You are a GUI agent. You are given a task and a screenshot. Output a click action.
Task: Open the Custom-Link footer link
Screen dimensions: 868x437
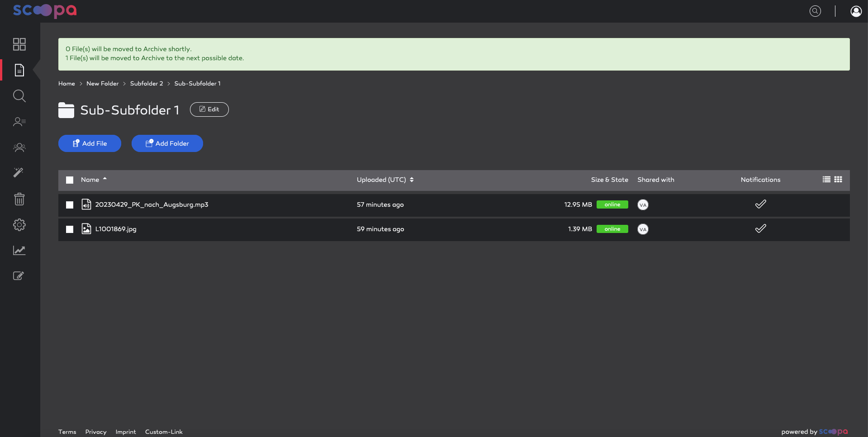[164, 432]
